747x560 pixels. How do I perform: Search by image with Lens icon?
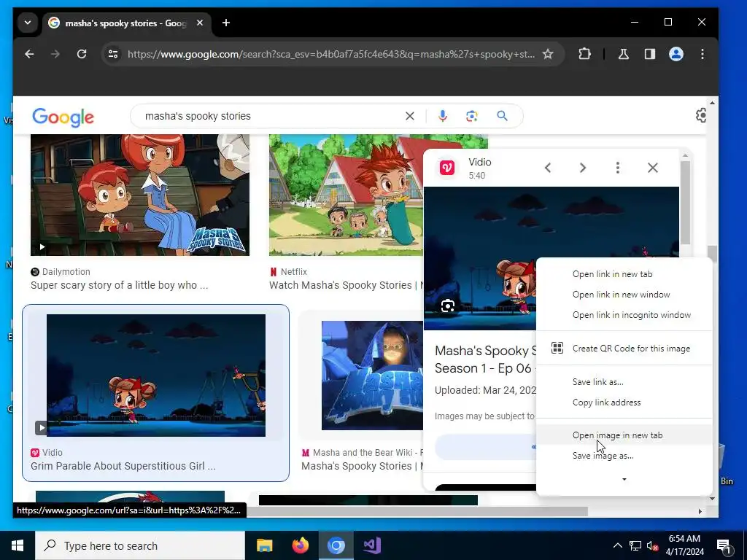pyautogui.click(x=472, y=116)
